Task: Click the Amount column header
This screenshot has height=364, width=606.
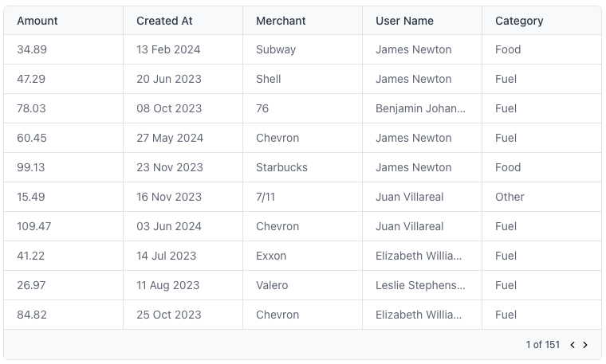Action: 63,21
